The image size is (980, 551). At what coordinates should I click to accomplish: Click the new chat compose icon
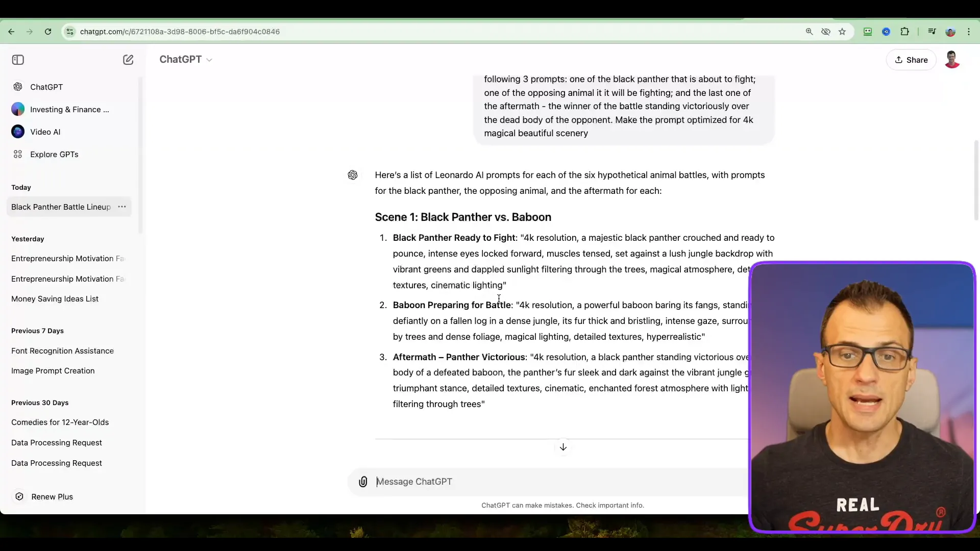pos(128,60)
